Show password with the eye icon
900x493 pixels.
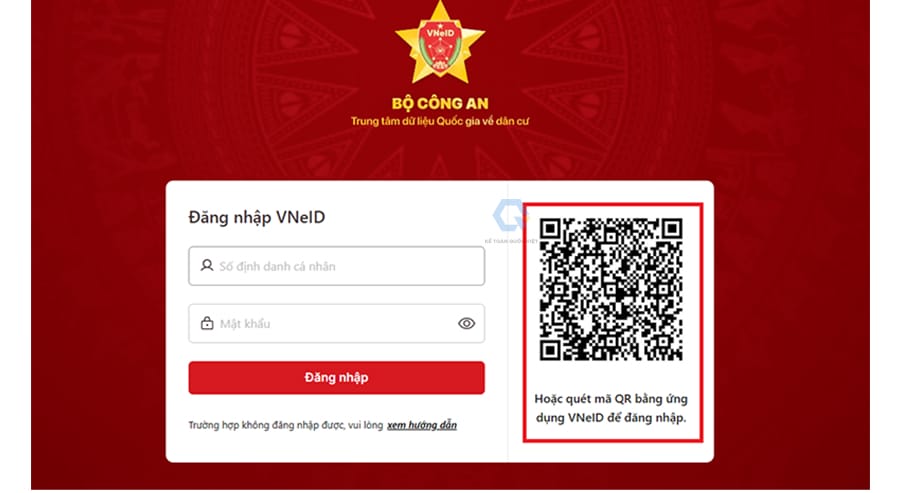coord(467,324)
